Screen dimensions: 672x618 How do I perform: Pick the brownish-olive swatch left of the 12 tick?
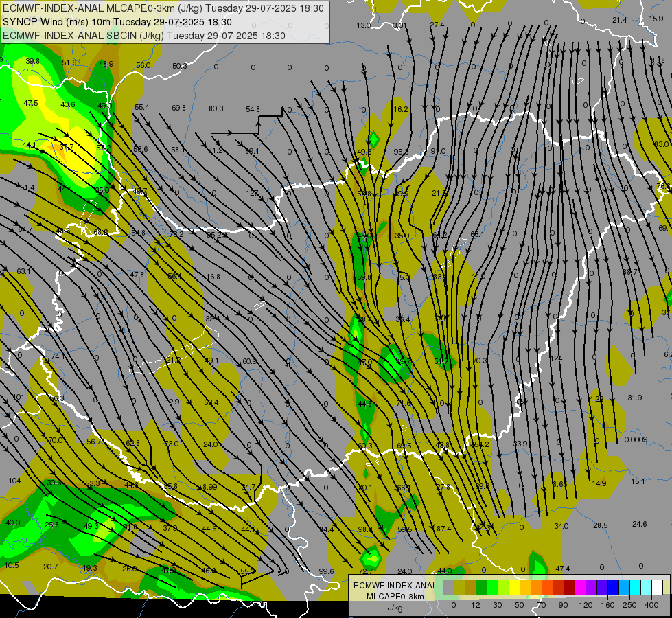[x=471, y=587]
